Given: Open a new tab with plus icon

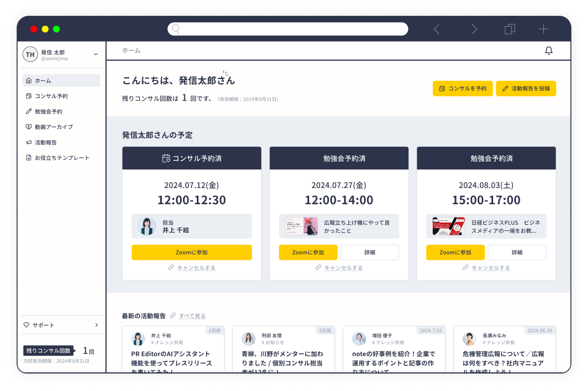Looking at the screenshot, I should coord(544,29).
